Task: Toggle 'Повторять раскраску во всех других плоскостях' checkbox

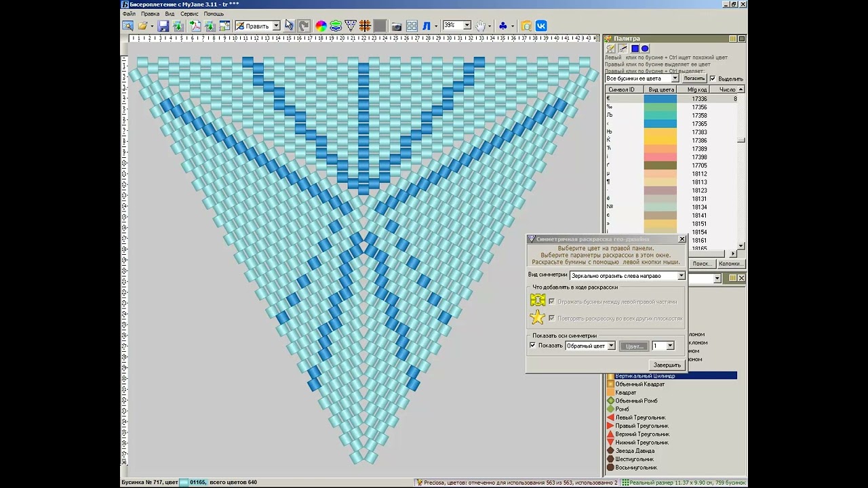Action: pyautogui.click(x=551, y=318)
